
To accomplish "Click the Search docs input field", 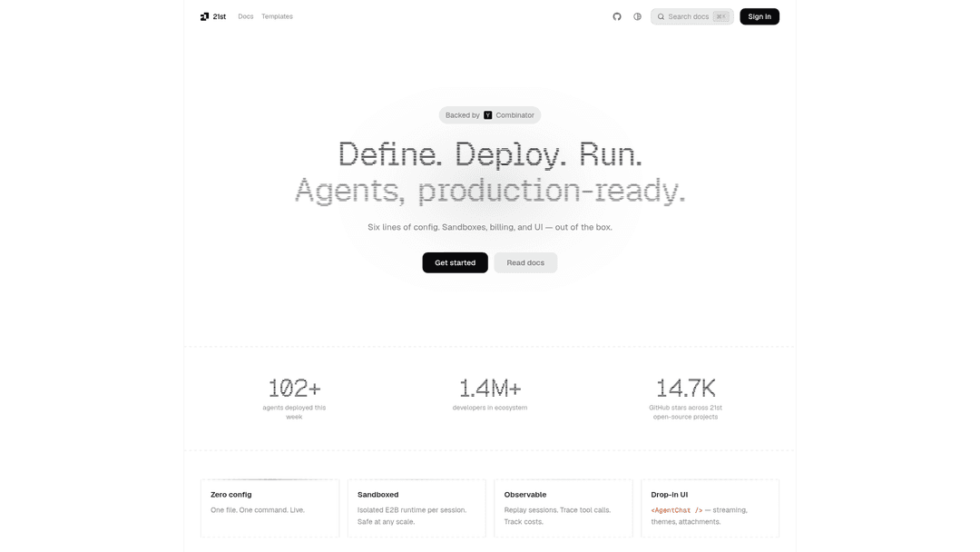I will click(690, 15).
